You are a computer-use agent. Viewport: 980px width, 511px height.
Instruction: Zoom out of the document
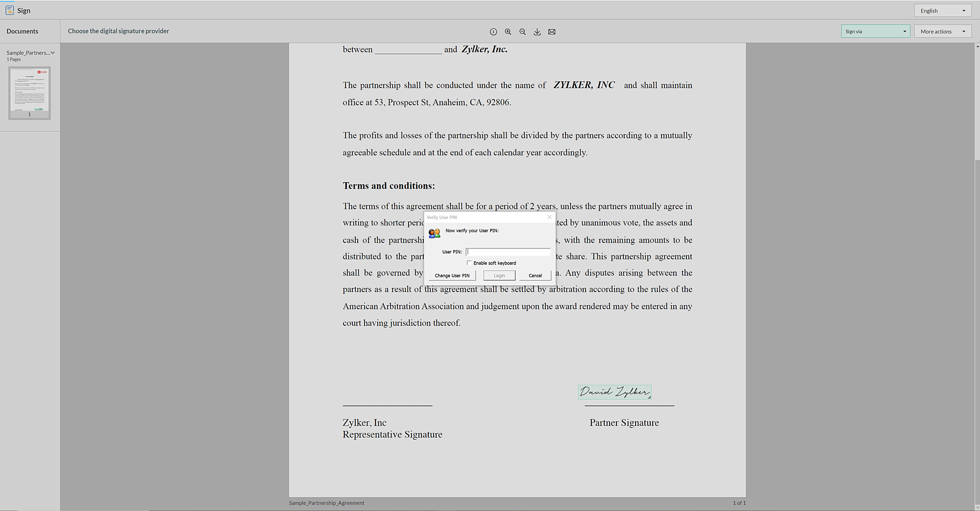point(522,32)
